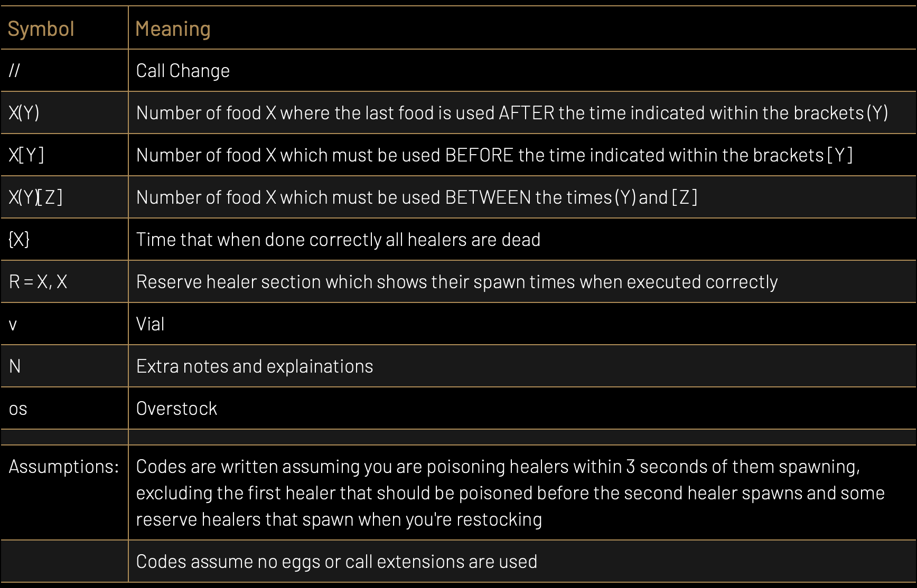Click the Symbol column header
Screen dimensions: 917x588
tap(41, 29)
